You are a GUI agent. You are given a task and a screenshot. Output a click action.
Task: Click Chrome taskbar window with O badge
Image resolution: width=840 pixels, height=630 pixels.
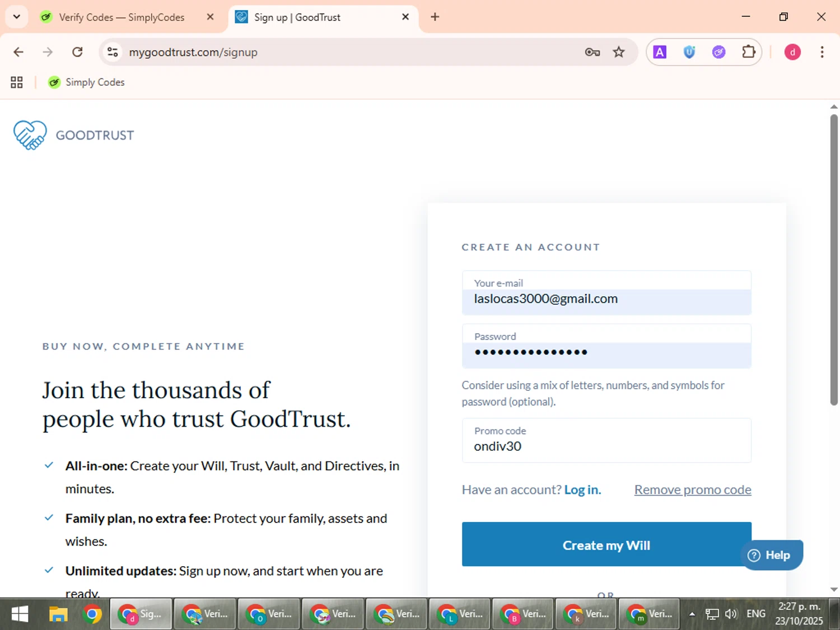[x=269, y=614]
